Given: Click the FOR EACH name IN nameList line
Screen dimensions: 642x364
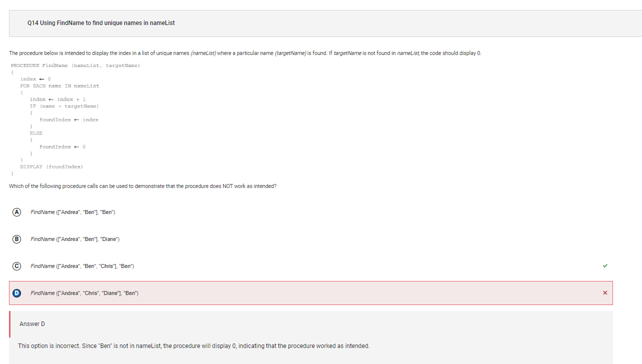Looking at the screenshot, I should 59,86.
